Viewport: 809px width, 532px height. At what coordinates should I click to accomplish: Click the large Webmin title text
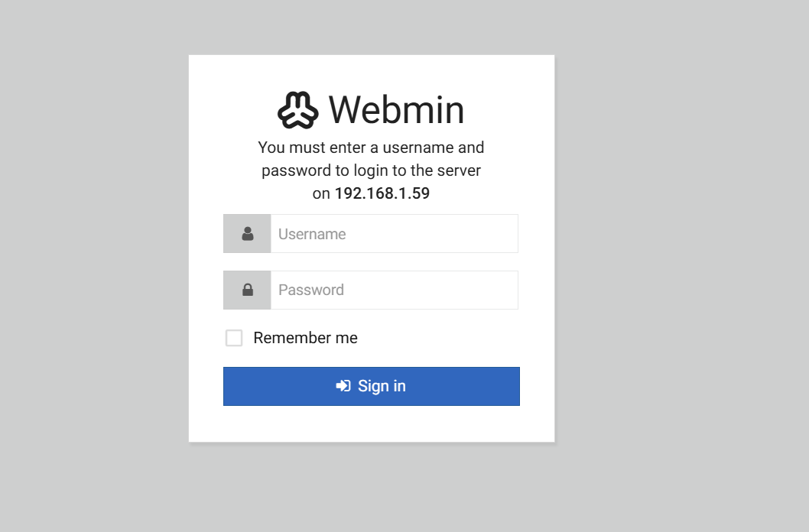(396, 110)
